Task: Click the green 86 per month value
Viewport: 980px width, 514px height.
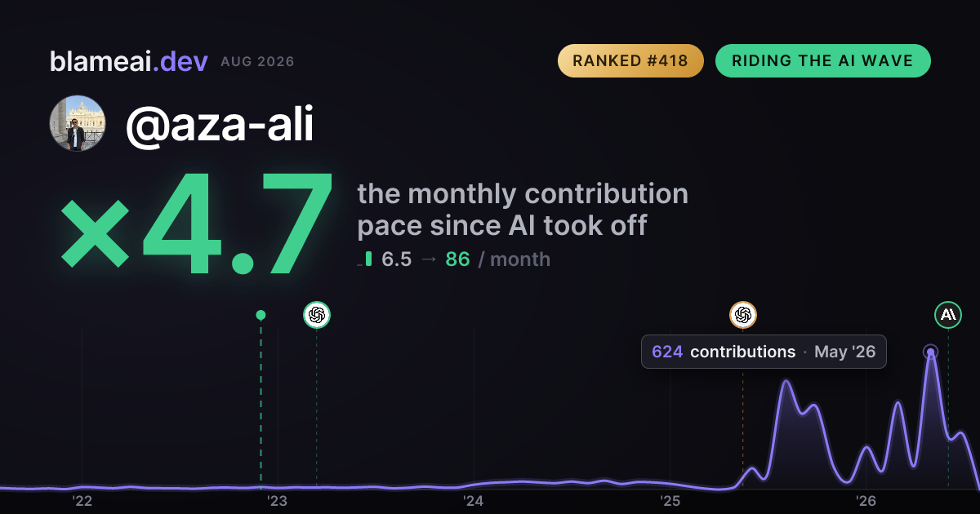Action: tap(457, 259)
